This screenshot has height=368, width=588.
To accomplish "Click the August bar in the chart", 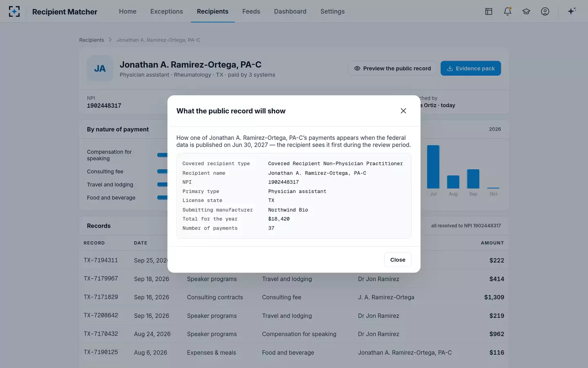I will (453, 182).
